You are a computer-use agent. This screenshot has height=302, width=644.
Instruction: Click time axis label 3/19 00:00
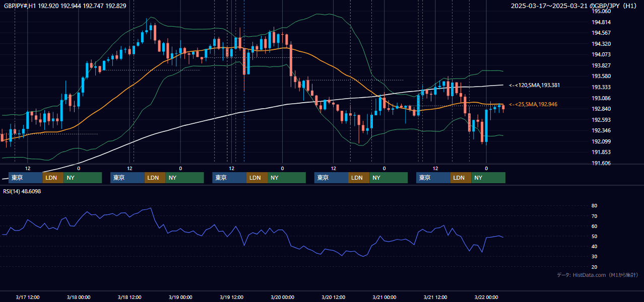pos(180,297)
